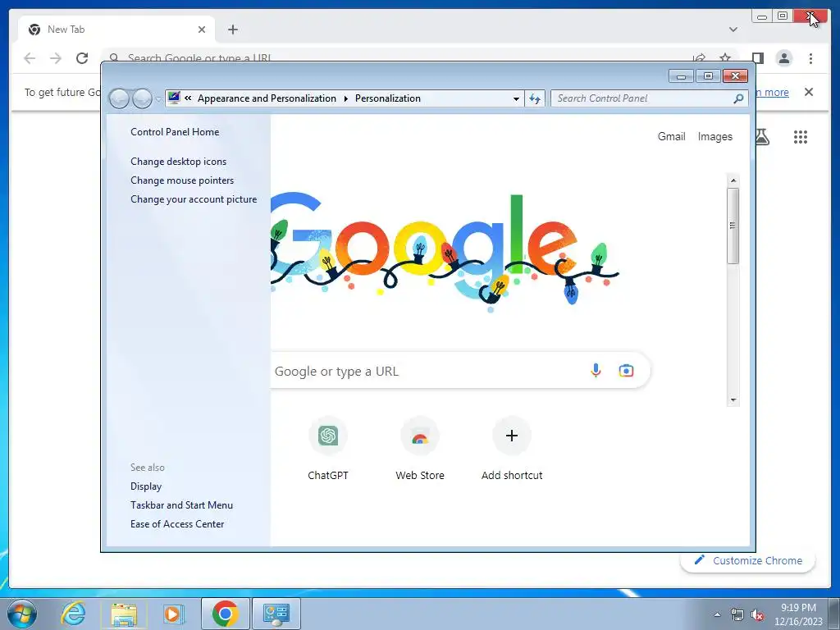Open Gmail link
840x630 pixels.
(671, 137)
